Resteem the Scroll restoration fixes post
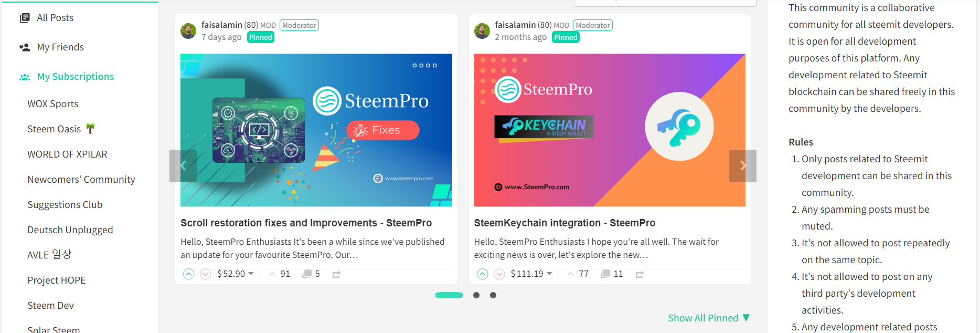Screen dimensions: 980x333 click(337, 274)
